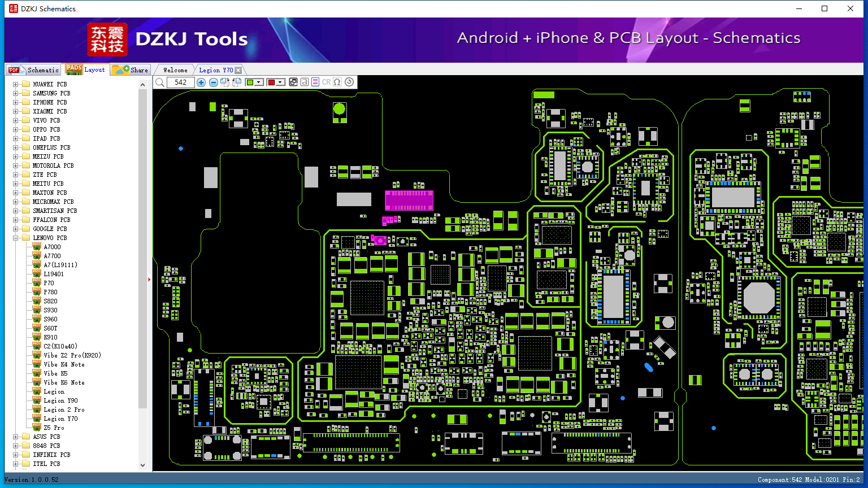The height and width of the screenshot is (488, 868).
Task: Click the tree scrollbar down arrow
Action: coord(142,465)
